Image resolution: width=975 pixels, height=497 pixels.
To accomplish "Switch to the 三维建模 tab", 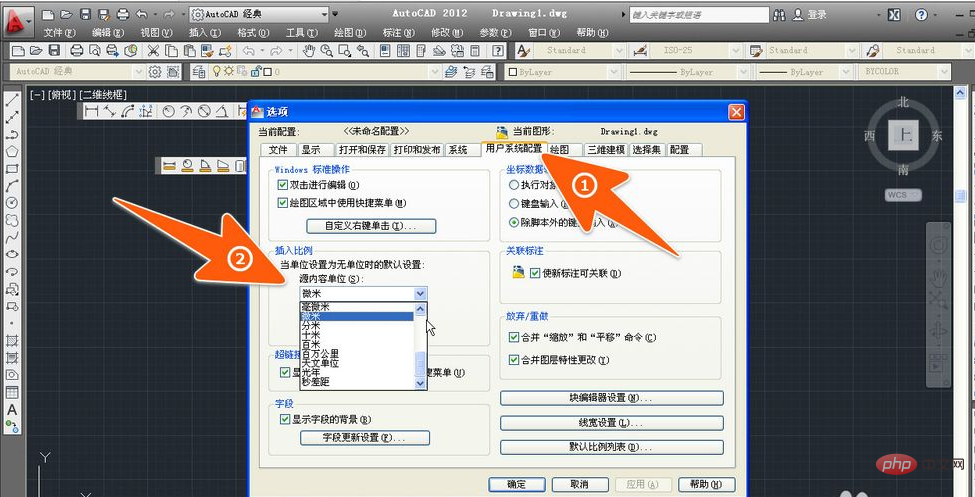I will pyautogui.click(x=606, y=150).
